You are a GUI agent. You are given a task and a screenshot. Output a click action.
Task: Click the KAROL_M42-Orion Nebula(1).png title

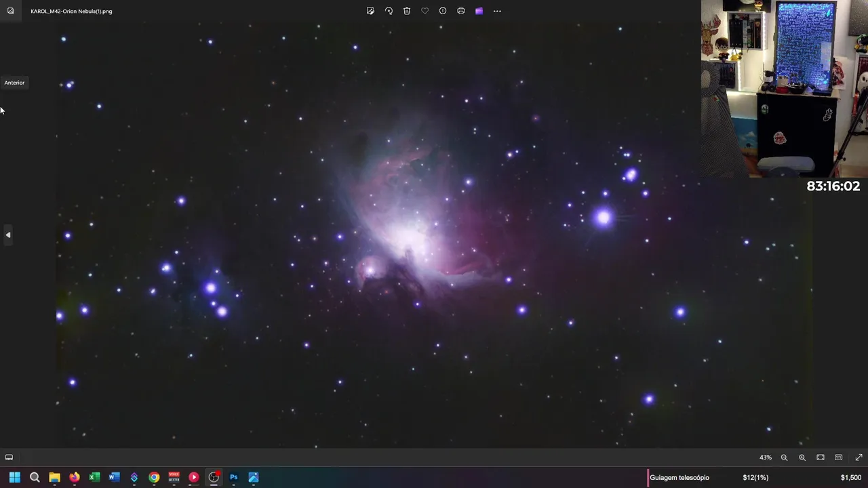pos(71,11)
